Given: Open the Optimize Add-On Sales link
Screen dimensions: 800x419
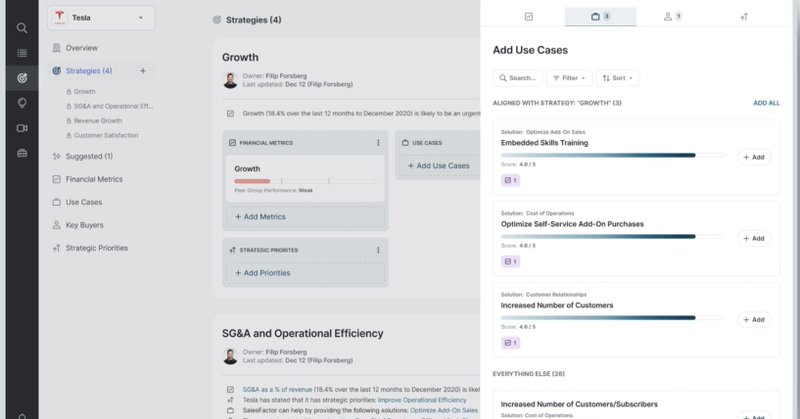Looking at the screenshot, I should [444, 410].
